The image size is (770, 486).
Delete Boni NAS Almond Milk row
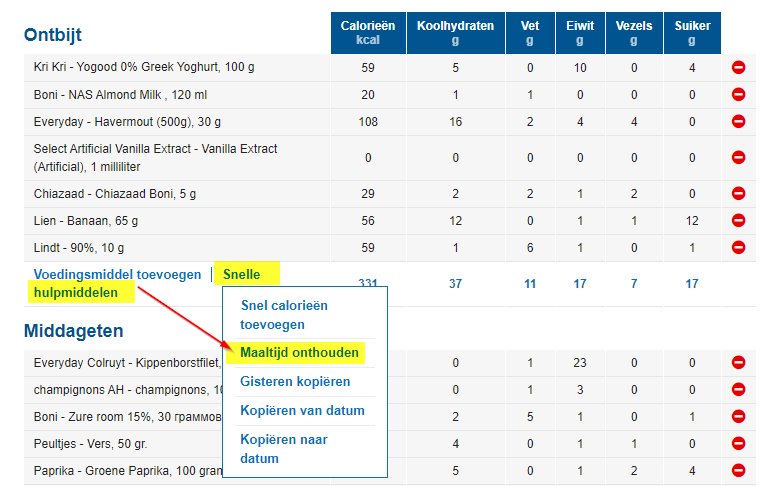(x=739, y=95)
